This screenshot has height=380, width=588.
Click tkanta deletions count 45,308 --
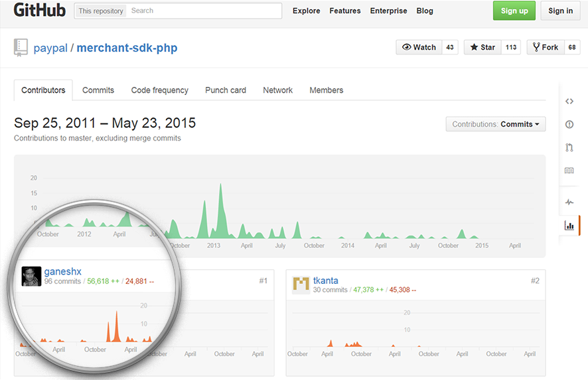(x=402, y=290)
